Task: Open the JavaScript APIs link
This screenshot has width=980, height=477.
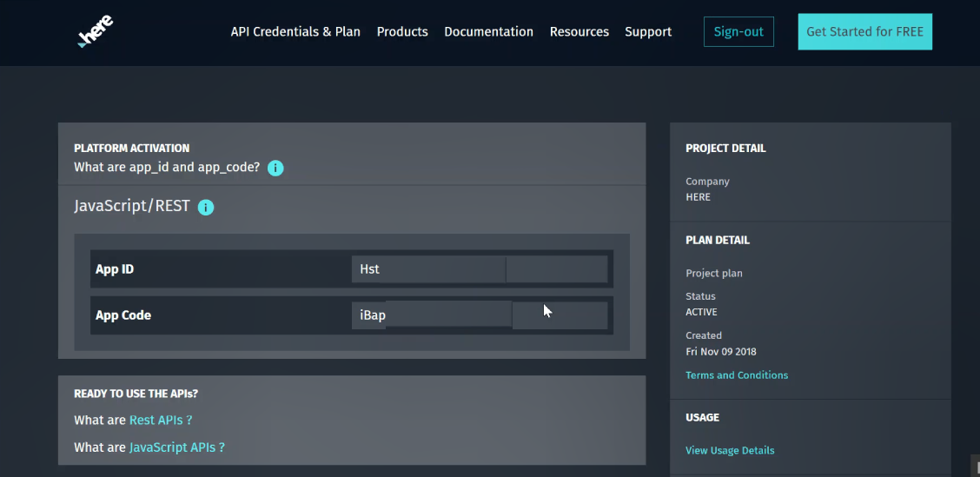Action: click(x=177, y=447)
